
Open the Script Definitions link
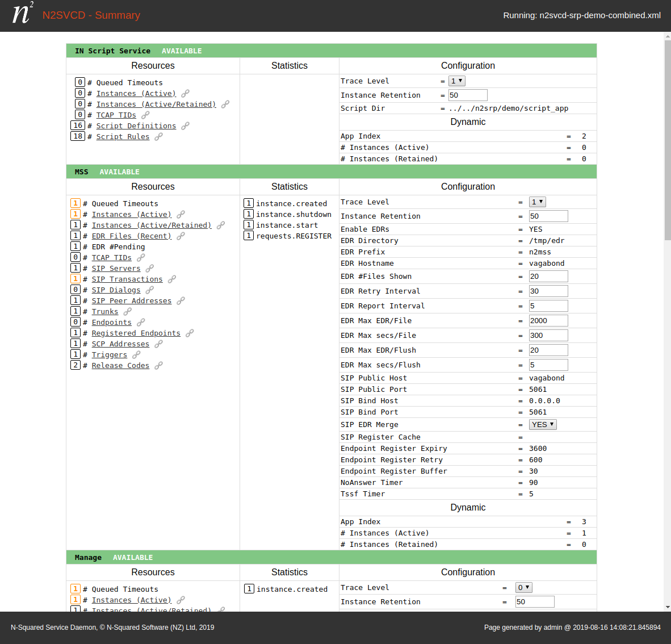tap(136, 126)
